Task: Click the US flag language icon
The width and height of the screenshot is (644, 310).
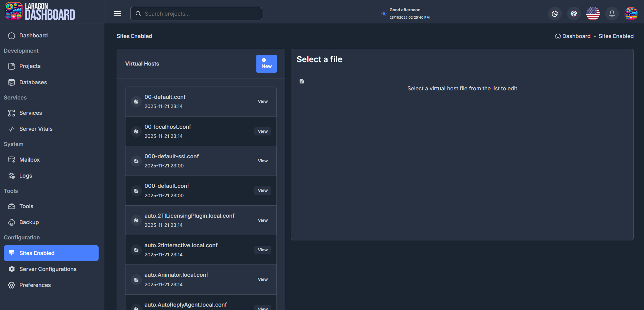Action: [593, 14]
